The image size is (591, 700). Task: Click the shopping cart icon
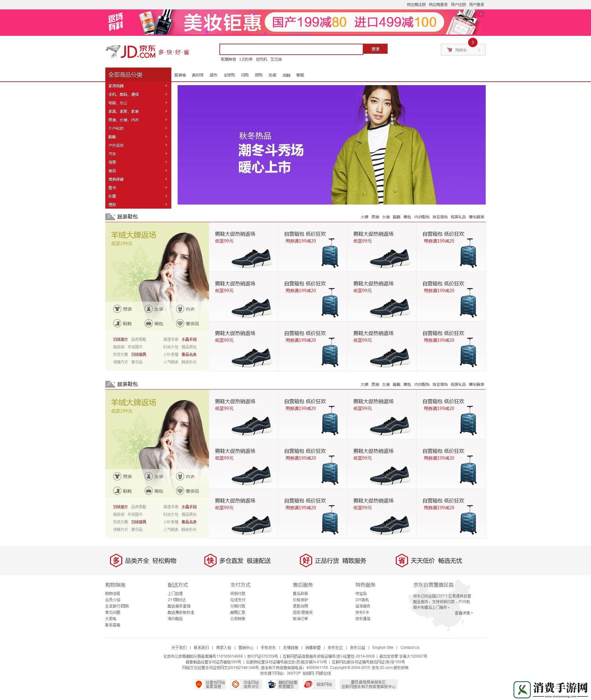[449, 50]
